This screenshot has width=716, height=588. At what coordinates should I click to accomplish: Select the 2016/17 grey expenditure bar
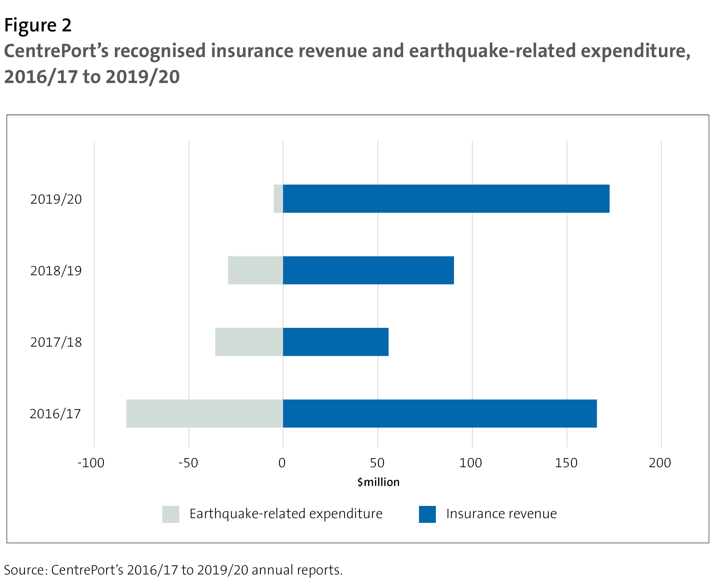point(205,413)
